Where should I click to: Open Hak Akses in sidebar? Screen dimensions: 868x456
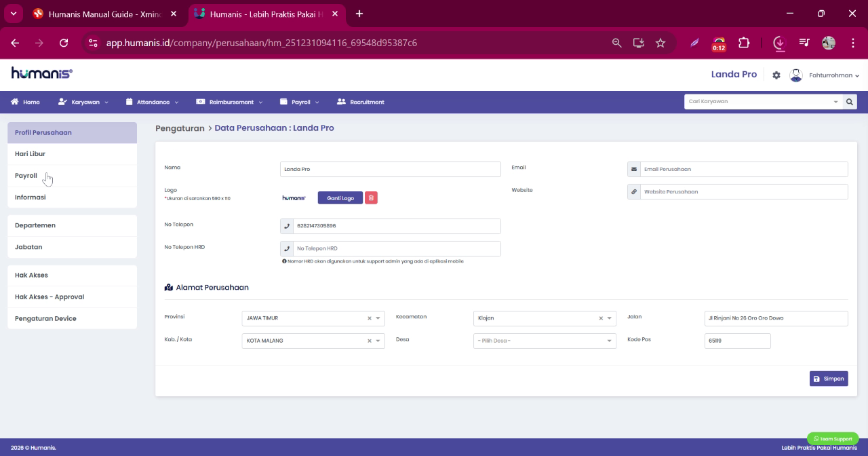72,275
